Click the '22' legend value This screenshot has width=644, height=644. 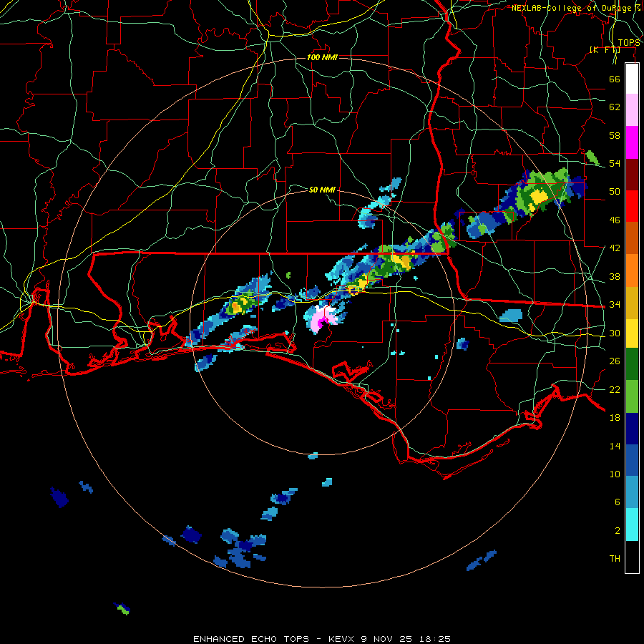click(x=615, y=389)
